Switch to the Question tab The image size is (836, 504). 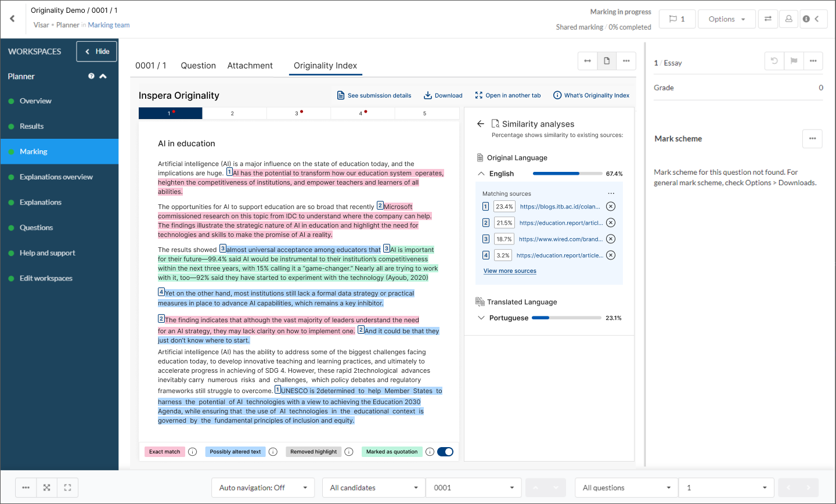[x=198, y=66]
